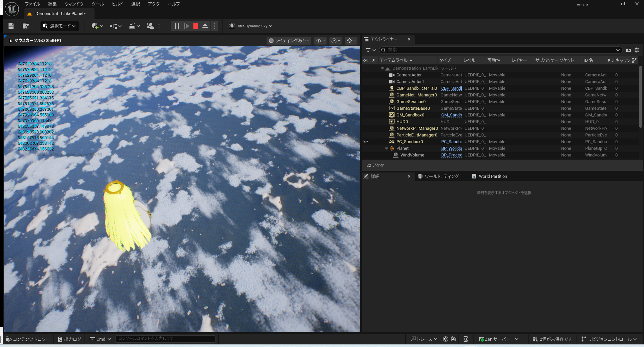Image resolution: width=644 pixels, height=347 pixels.
Task: Click the star pinned column header
Action: 373,60
